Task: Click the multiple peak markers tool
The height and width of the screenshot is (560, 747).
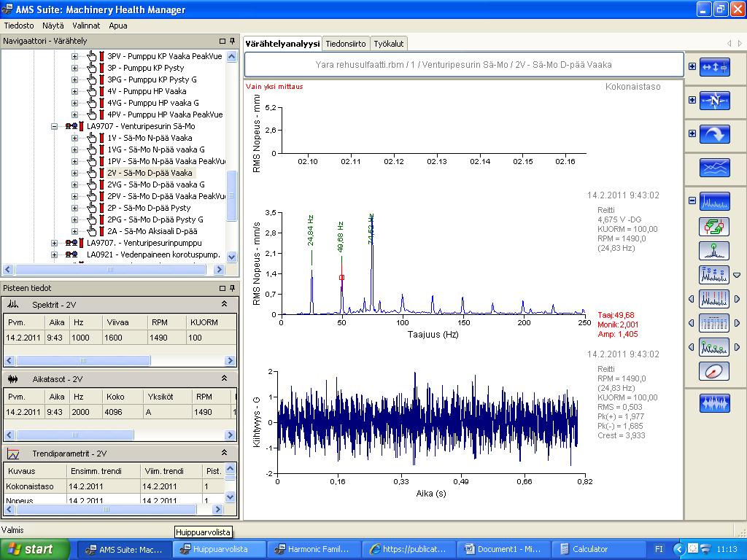Action: coord(714,347)
